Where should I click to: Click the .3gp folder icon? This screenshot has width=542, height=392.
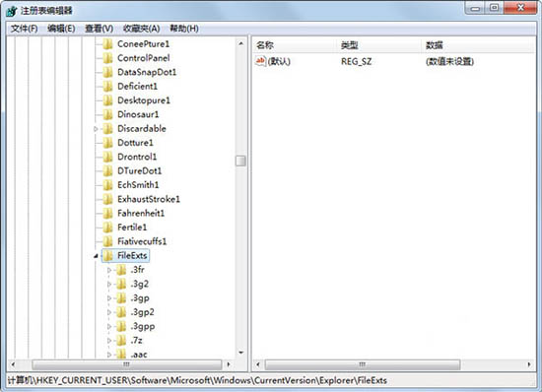pyautogui.click(x=121, y=298)
